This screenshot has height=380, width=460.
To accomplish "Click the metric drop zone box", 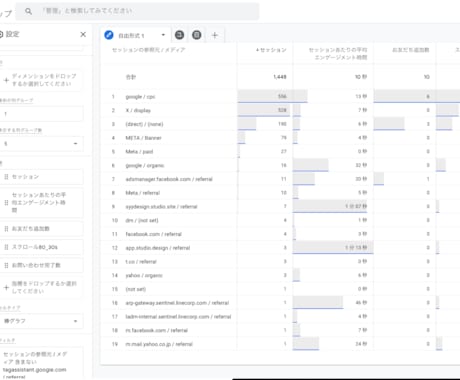I will (41, 287).
